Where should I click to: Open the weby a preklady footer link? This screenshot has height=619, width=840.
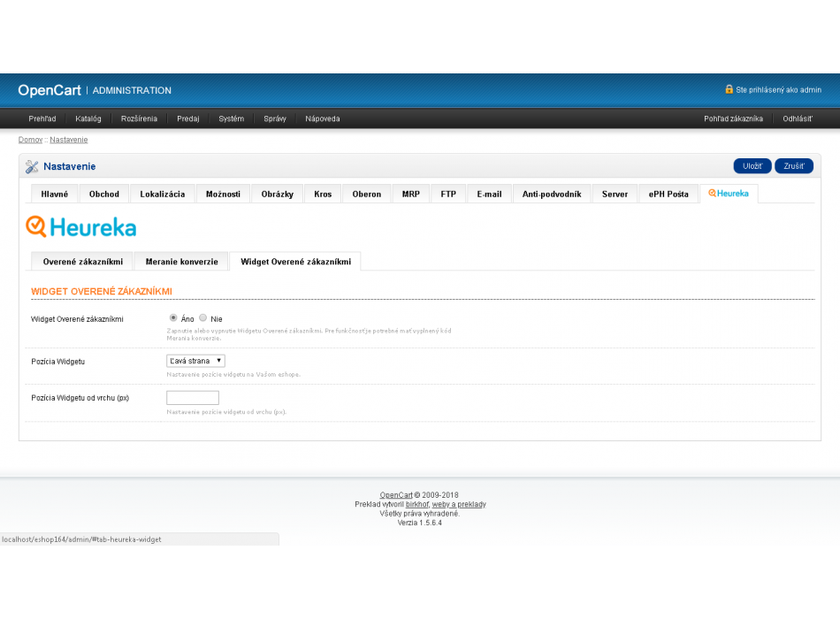point(459,504)
